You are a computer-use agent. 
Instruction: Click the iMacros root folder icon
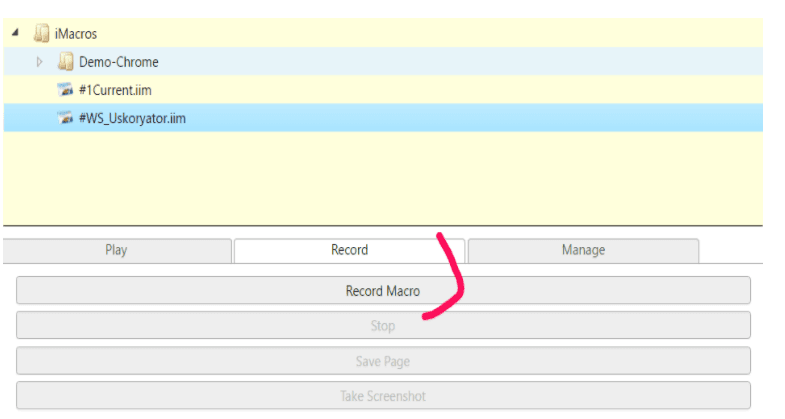[41, 33]
